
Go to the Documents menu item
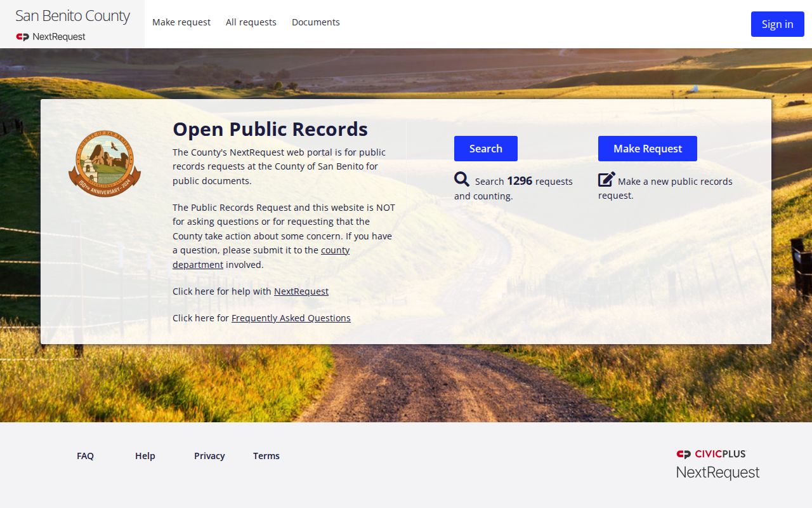[x=316, y=22]
